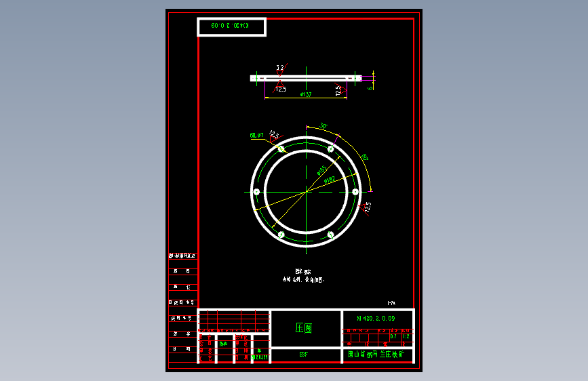Select the ø182 diameter dimension label
Image resolution: width=588 pixels, height=381 pixels.
pos(330,180)
